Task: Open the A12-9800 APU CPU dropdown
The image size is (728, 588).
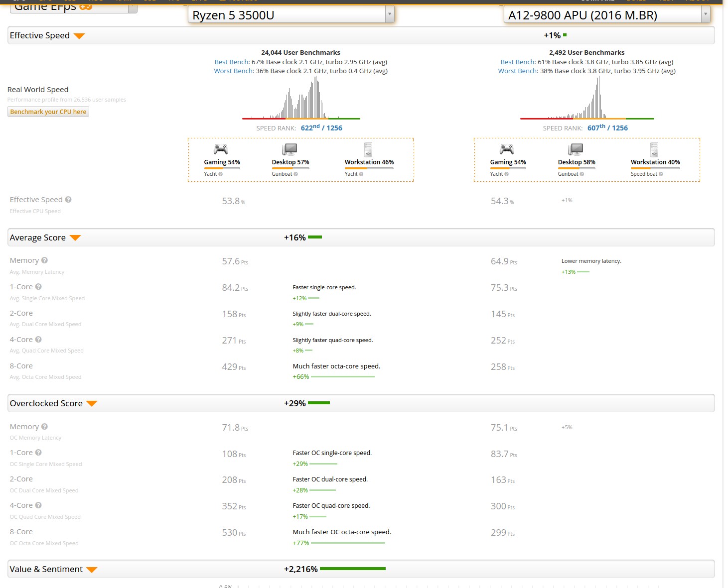Action: pyautogui.click(x=607, y=15)
